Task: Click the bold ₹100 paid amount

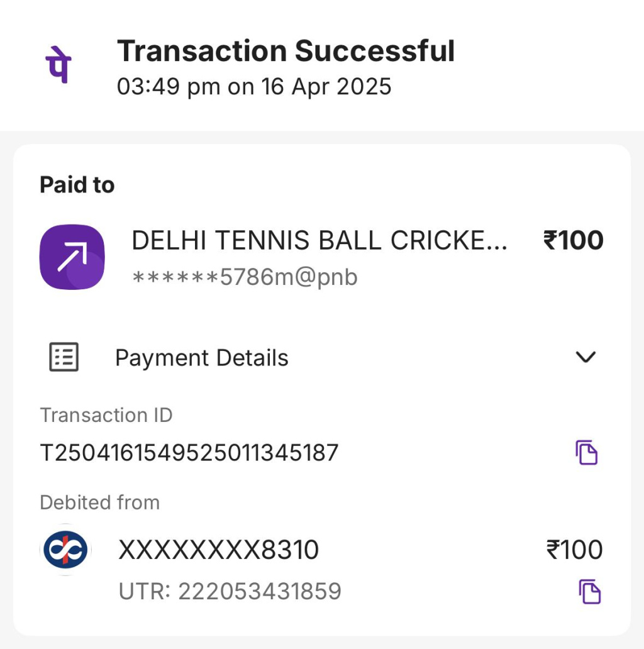Action: tap(573, 240)
